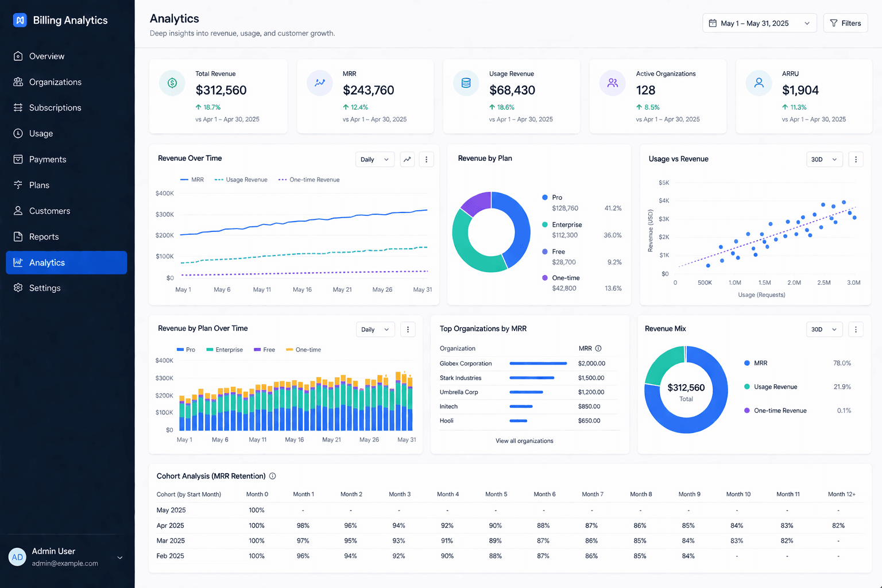Click the Customers person icon
The height and width of the screenshot is (588, 882).
(x=18, y=211)
